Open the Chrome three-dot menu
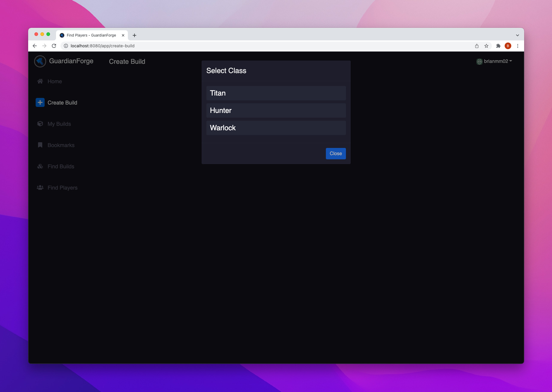This screenshot has height=392, width=552. tap(518, 46)
